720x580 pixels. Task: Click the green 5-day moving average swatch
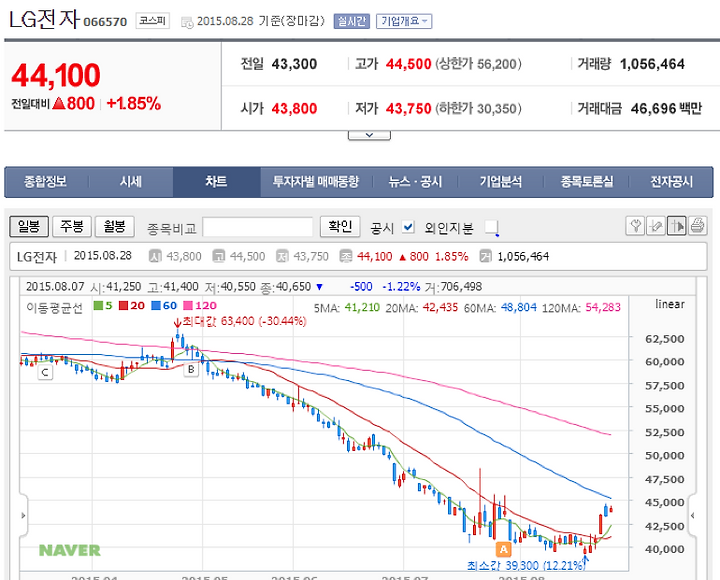click(98, 305)
